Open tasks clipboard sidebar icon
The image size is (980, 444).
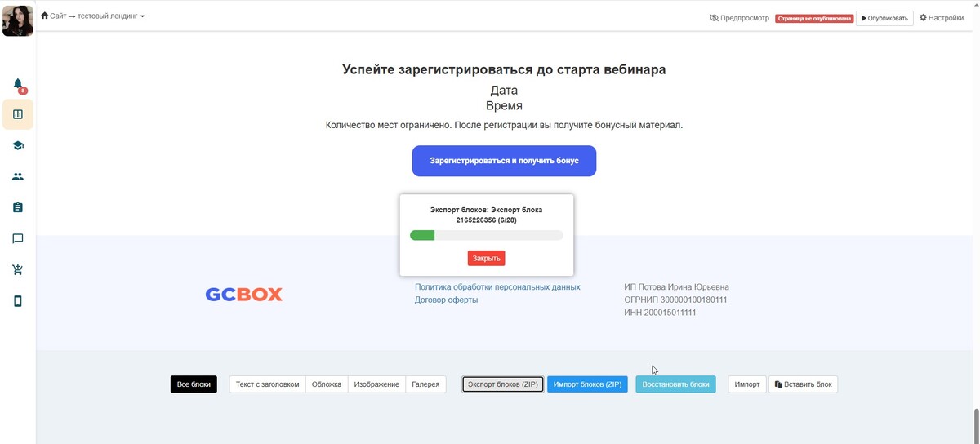(x=18, y=207)
